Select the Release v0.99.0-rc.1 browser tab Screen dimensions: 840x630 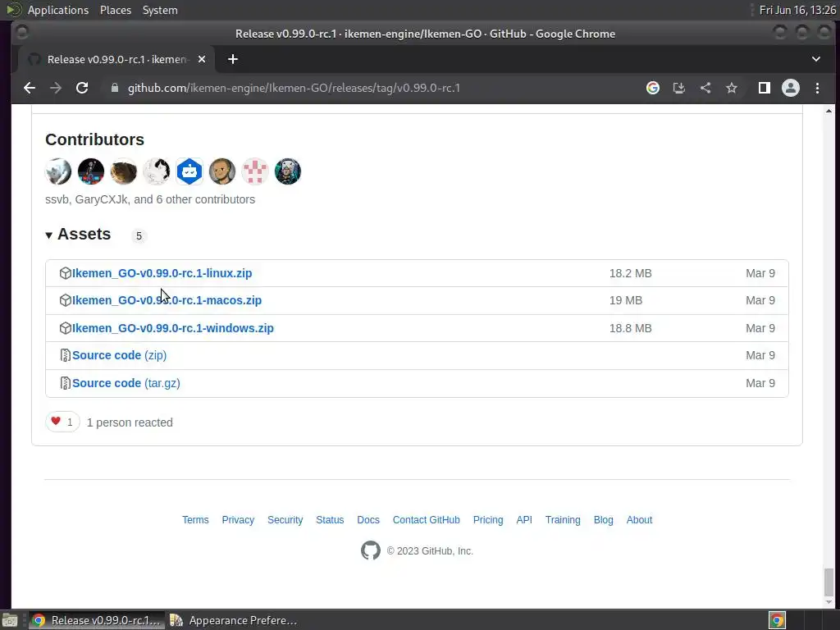116,59
